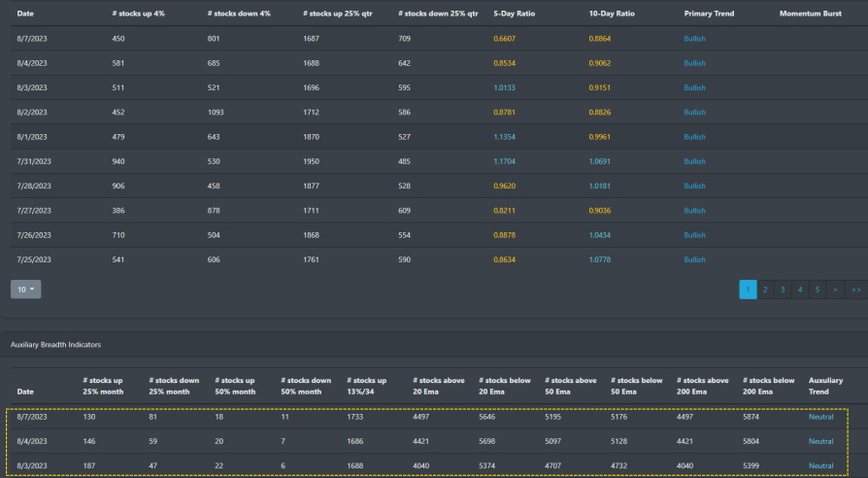Select 10-Day Ratio value 1.0691
The image size is (868, 478).
click(599, 161)
